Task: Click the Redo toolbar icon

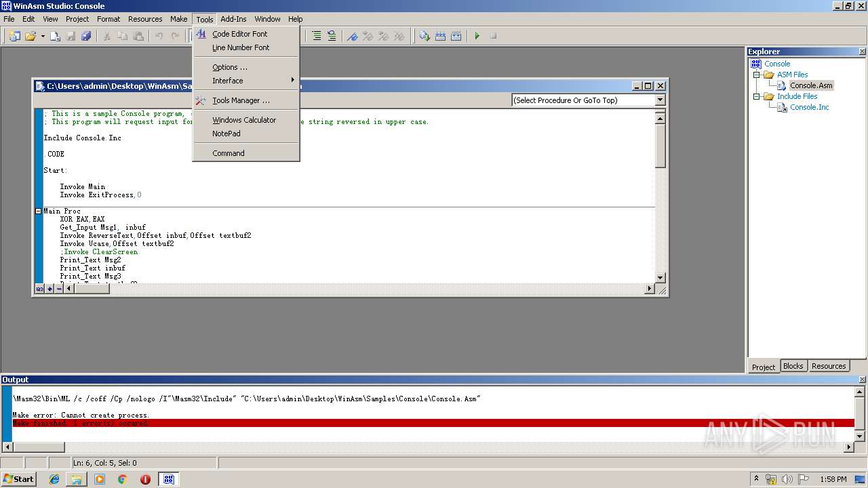Action: (x=174, y=36)
